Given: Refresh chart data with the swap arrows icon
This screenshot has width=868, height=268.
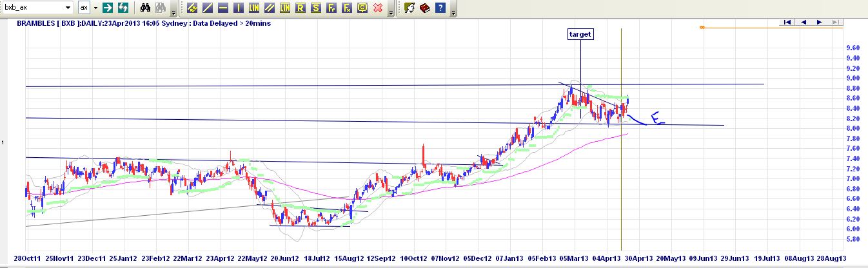Looking at the screenshot, I should 123,8.
